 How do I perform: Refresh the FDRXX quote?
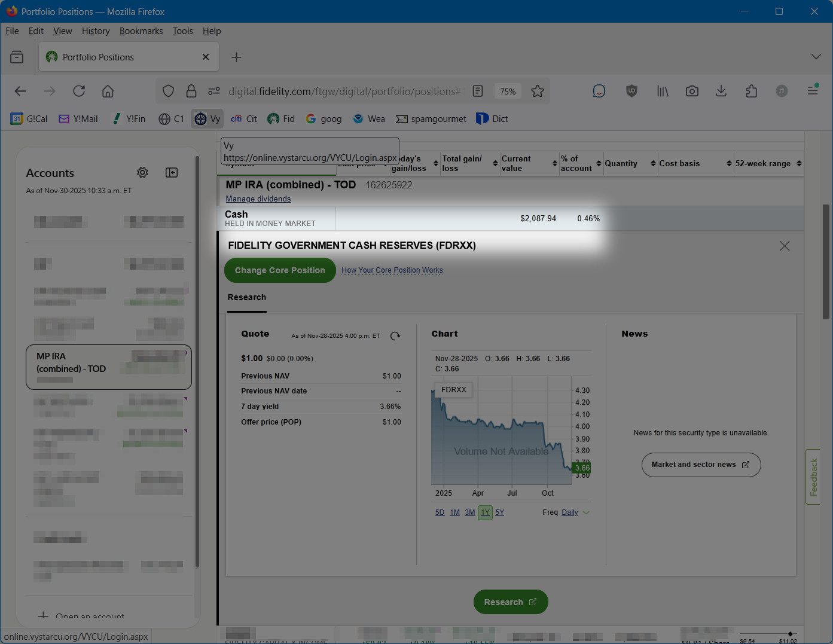tap(395, 336)
